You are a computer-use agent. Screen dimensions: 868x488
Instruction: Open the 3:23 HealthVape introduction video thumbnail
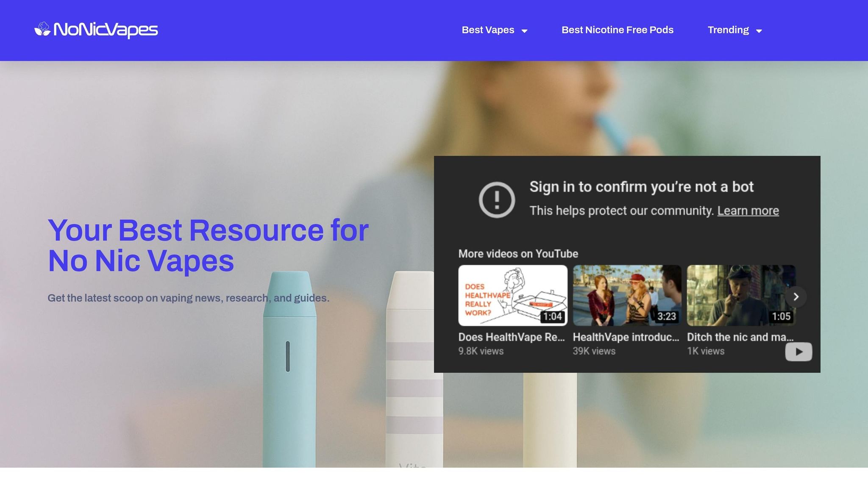[x=627, y=295]
